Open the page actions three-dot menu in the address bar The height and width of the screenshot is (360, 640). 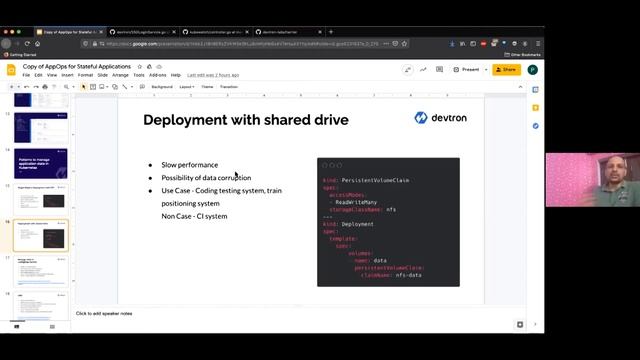(386, 44)
